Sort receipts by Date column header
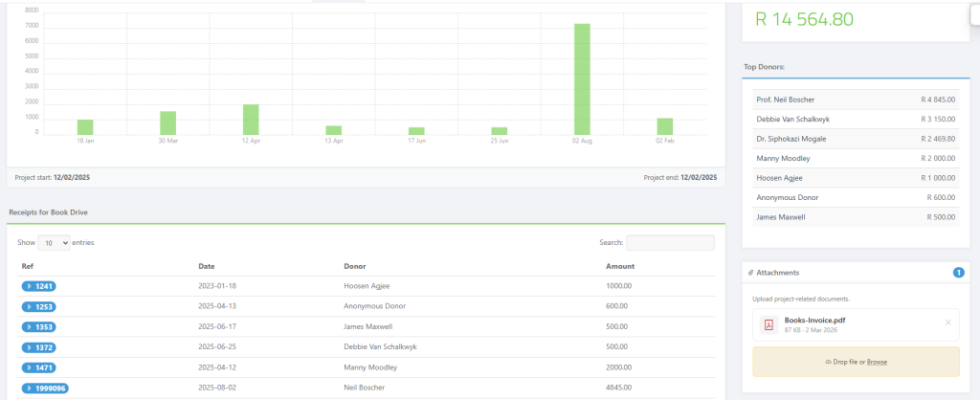The height and width of the screenshot is (400, 980). pos(206,266)
